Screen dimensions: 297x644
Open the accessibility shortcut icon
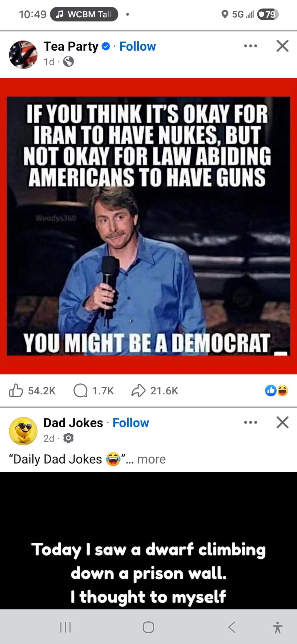[x=278, y=627]
